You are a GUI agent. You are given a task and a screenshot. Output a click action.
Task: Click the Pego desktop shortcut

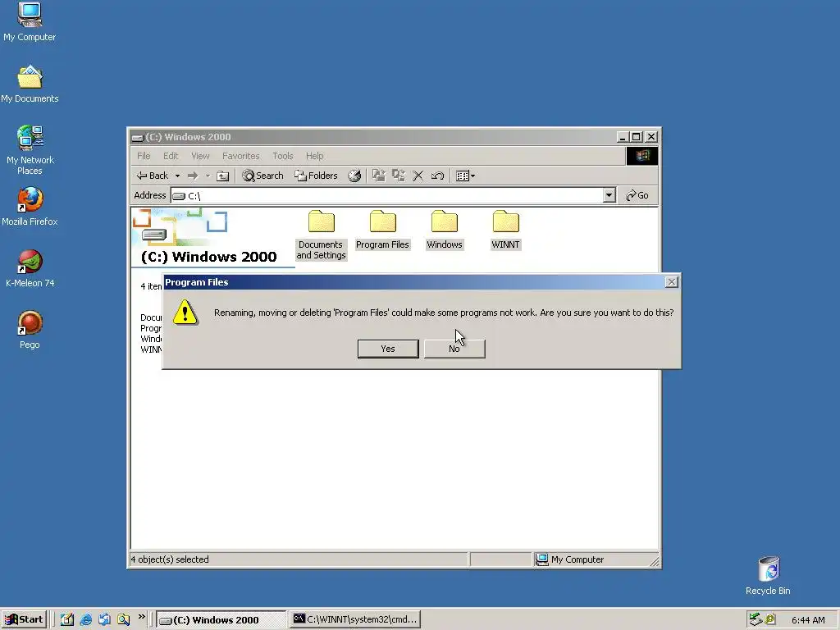tap(30, 330)
